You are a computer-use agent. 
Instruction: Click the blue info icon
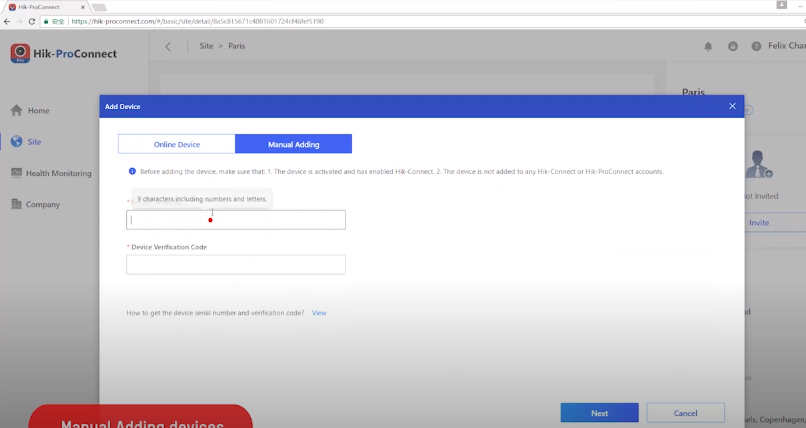(x=132, y=171)
